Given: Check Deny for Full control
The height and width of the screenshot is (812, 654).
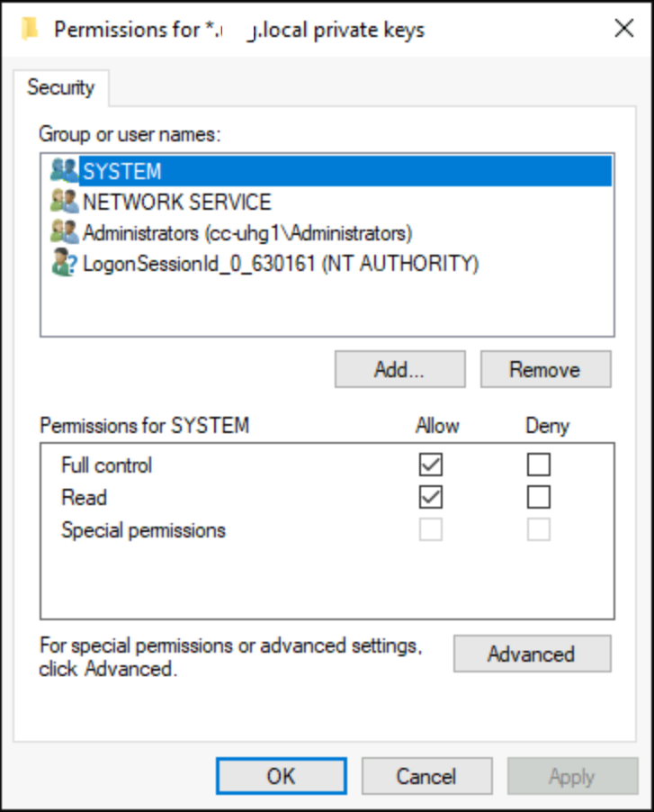Looking at the screenshot, I should [x=540, y=464].
